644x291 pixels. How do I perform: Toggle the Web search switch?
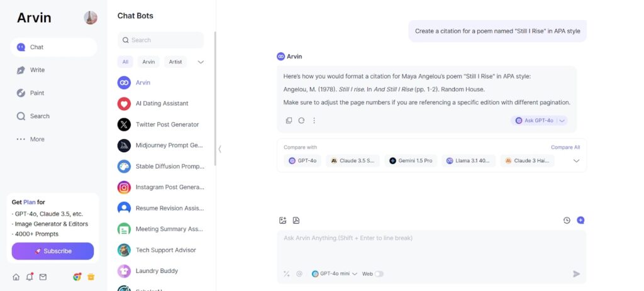tap(379, 274)
